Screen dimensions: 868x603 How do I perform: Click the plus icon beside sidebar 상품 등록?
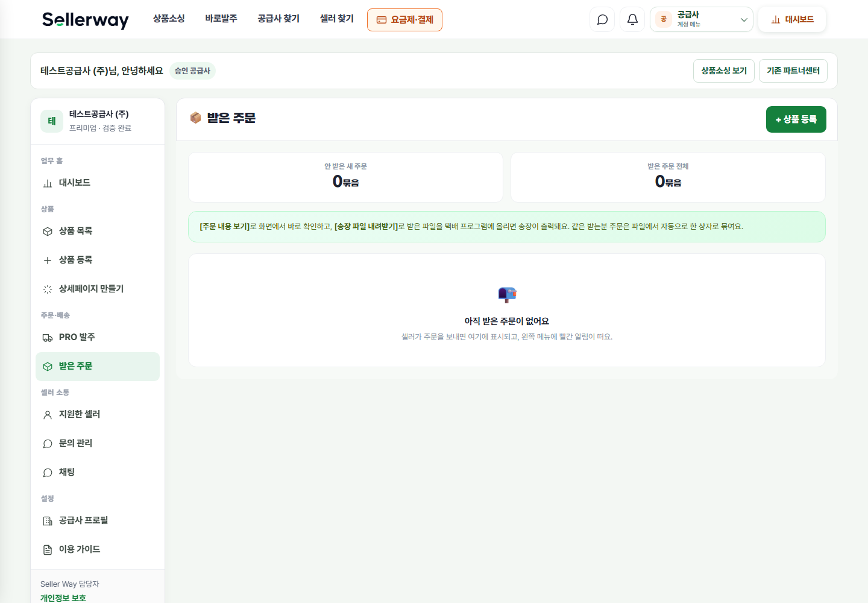click(48, 260)
